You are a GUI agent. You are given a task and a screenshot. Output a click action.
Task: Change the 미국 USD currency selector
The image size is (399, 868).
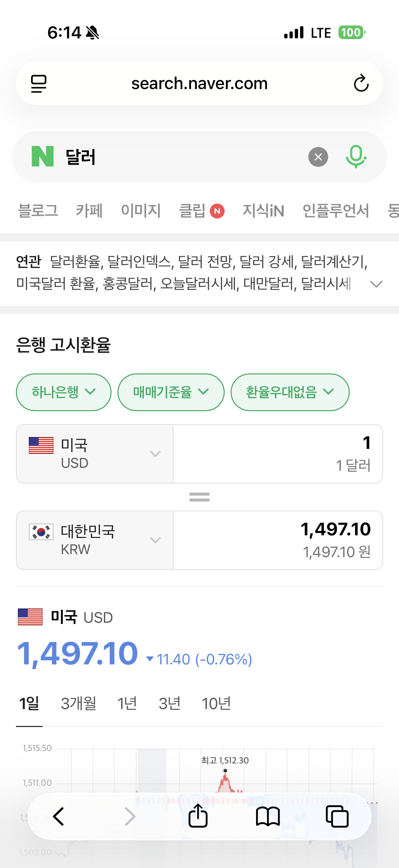point(95,454)
